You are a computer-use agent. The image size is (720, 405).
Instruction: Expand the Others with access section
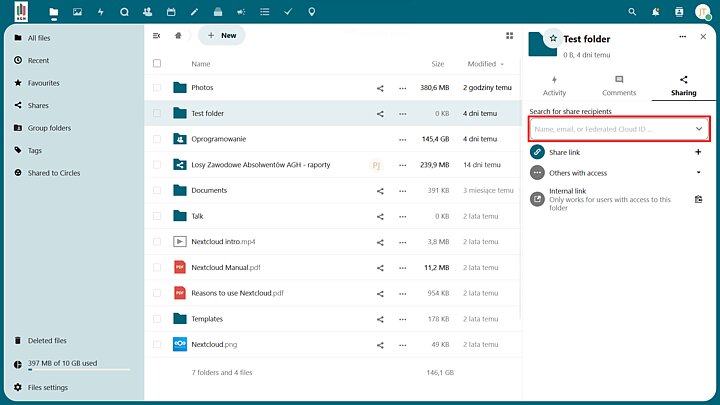(698, 173)
